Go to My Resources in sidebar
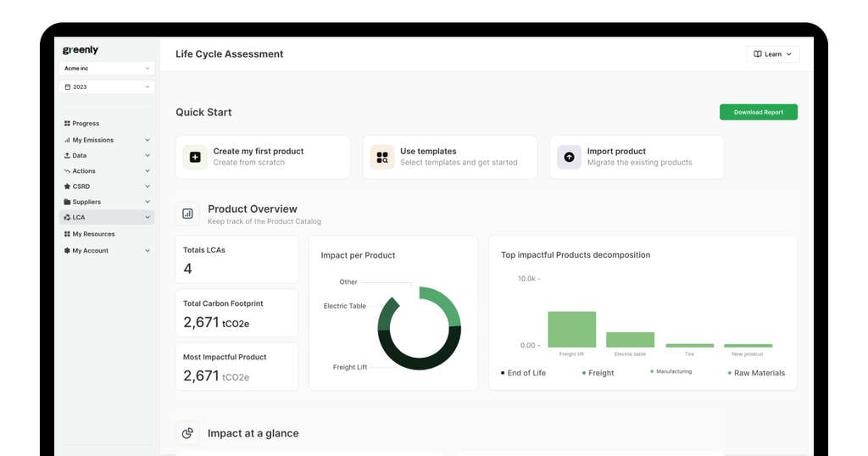The width and height of the screenshot is (868, 456). pos(93,234)
